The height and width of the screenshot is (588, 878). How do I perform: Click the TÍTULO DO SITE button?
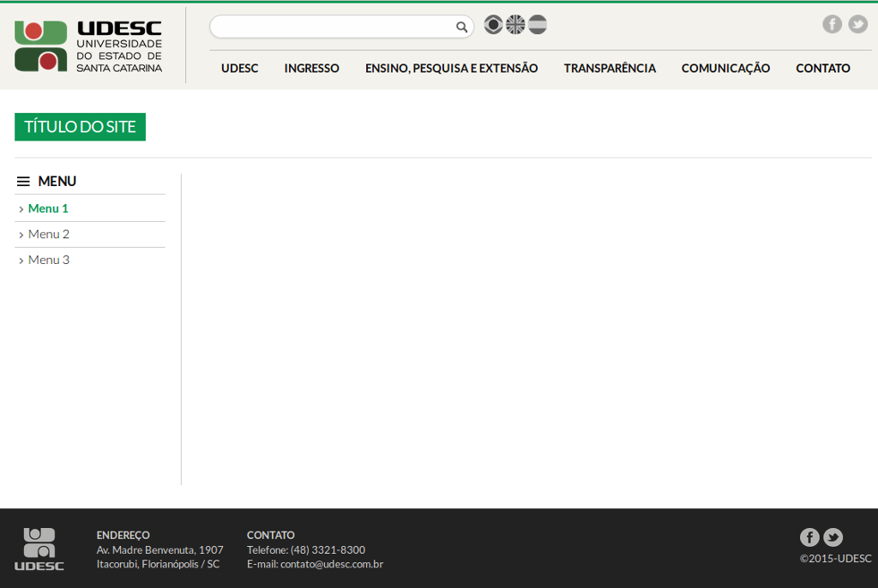pyautogui.click(x=80, y=127)
